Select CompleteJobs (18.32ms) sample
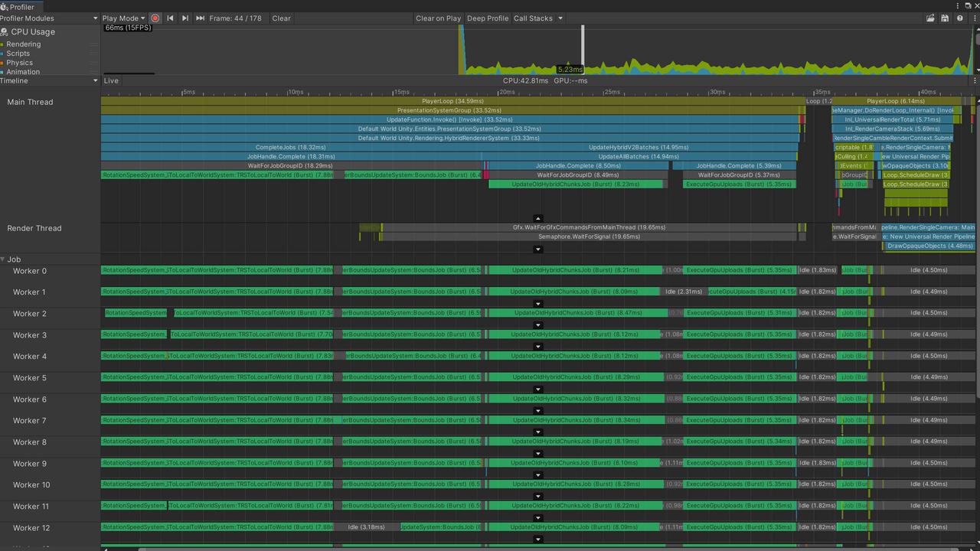The image size is (980, 551). point(291,147)
